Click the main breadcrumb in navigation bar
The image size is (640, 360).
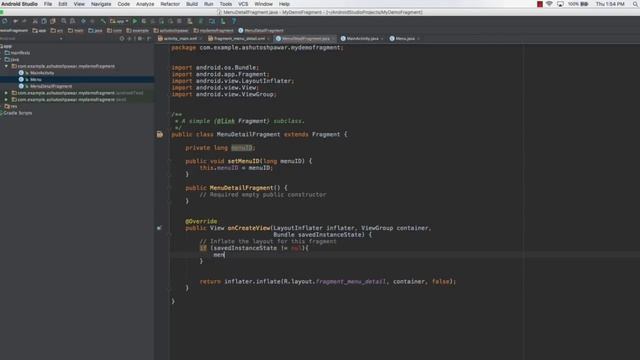(x=76, y=31)
